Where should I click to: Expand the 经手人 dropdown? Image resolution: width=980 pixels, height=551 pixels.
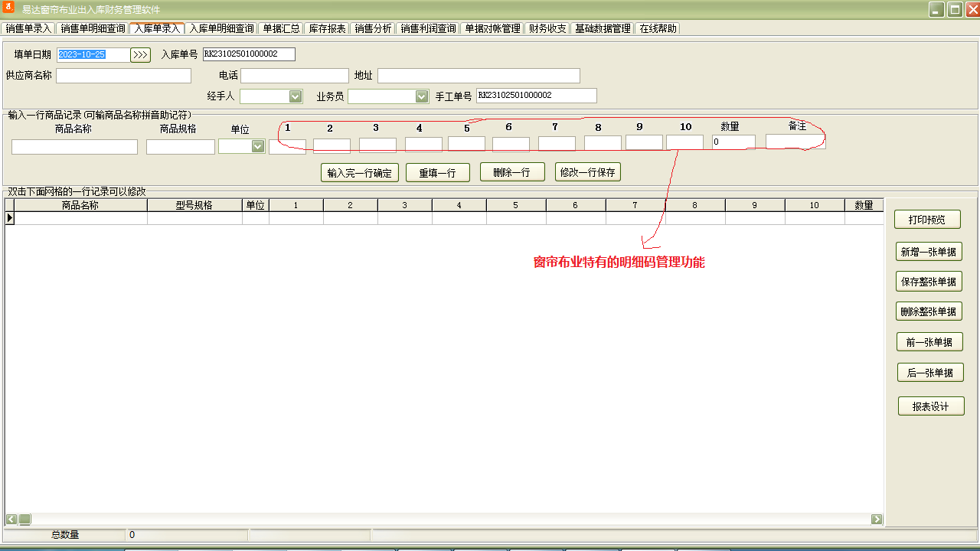click(296, 96)
